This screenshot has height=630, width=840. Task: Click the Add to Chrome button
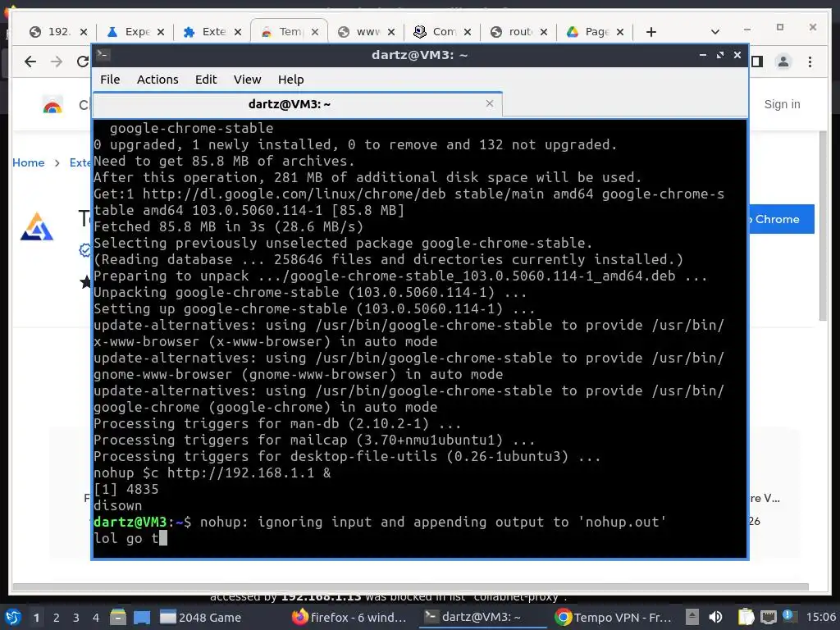click(781, 219)
